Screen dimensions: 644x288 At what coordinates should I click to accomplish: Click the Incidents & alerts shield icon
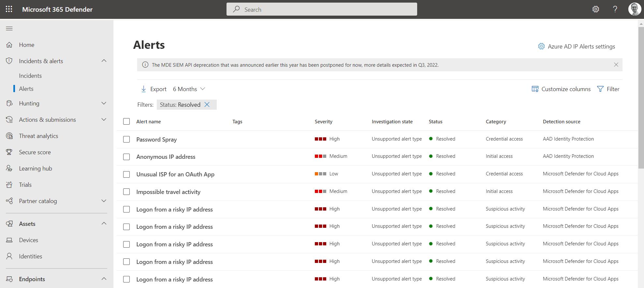click(9, 61)
